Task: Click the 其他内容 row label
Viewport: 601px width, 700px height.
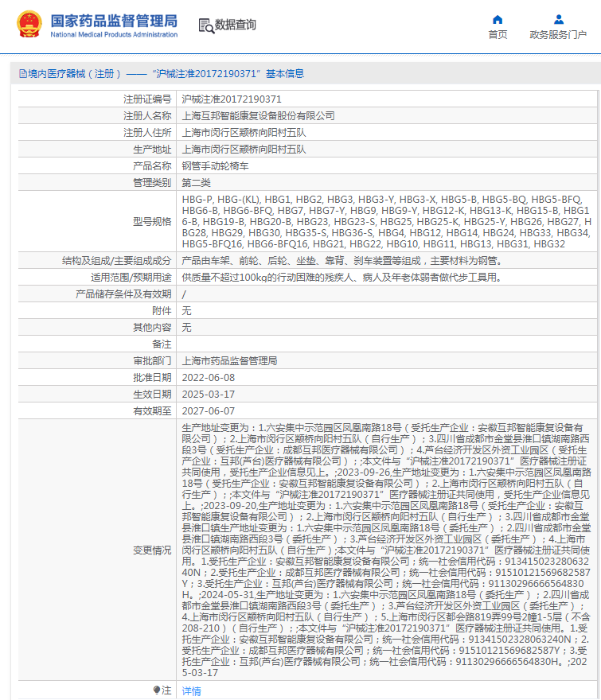Action: tap(152, 328)
